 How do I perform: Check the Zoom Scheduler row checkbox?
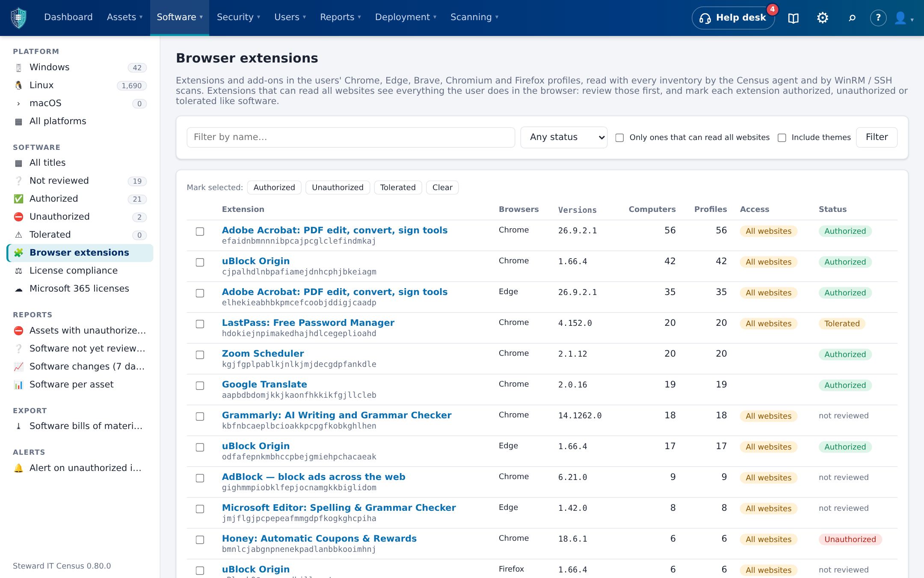point(200,355)
